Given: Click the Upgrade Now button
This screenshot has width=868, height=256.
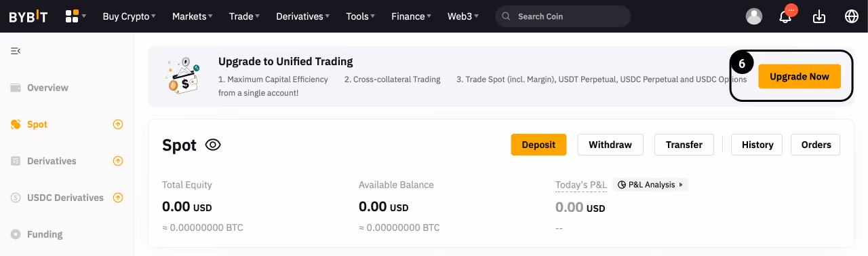Looking at the screenshot, I should pos(800,77).
